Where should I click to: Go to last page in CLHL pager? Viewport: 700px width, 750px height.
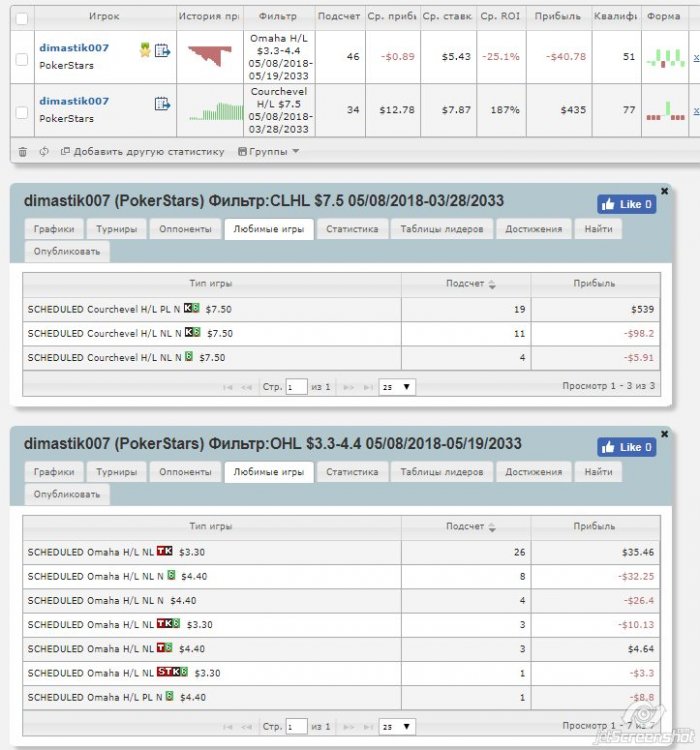367,387
